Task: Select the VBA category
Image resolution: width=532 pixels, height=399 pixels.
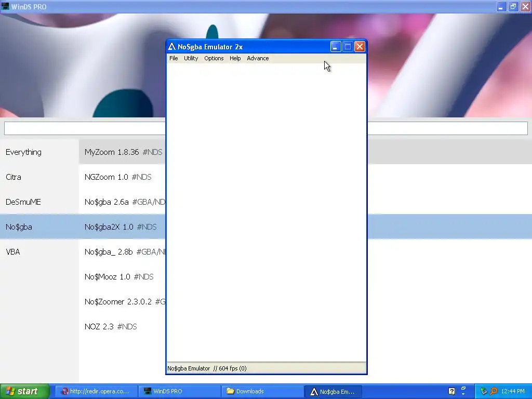Action: (39, 252)
